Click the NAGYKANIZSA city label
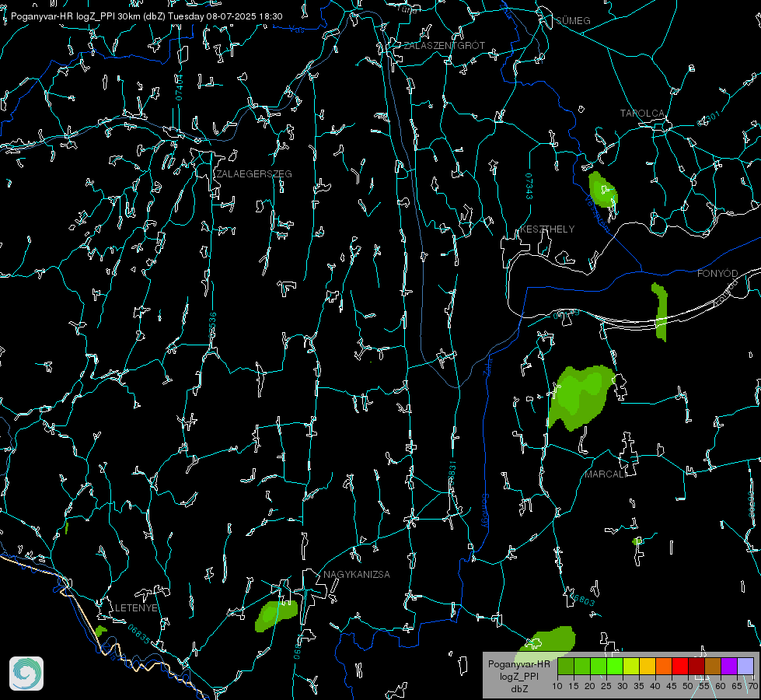761x700 pixels. (357, 574)
